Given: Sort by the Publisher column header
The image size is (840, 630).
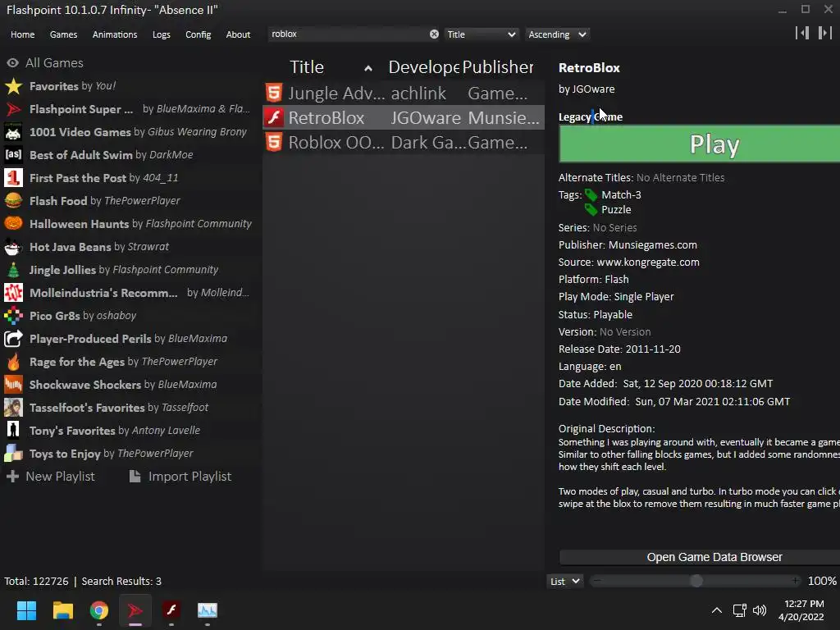Looking at the screenshot, I should pos(498,67).
